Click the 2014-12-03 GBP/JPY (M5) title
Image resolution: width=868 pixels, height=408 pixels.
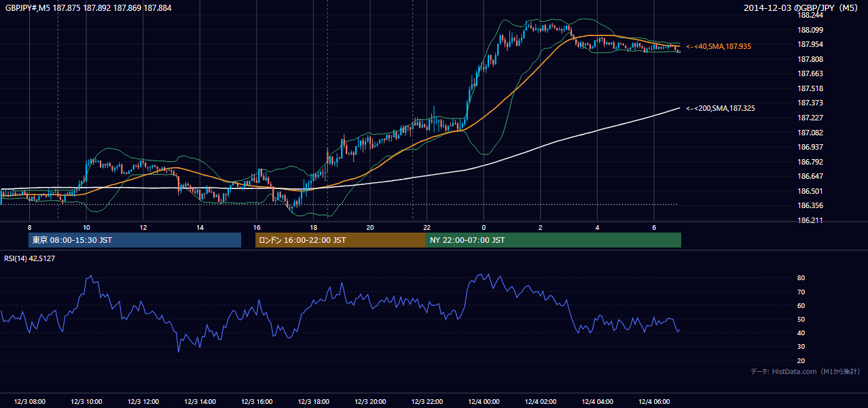[x=801, y=7]
